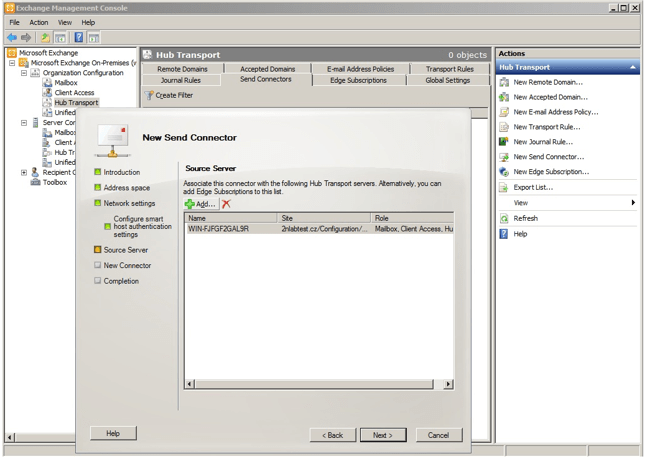Switch to the Accepted Domains tab
Image resolution: width=650 pixels, height=459 pixels.
[x=268, y=69]
